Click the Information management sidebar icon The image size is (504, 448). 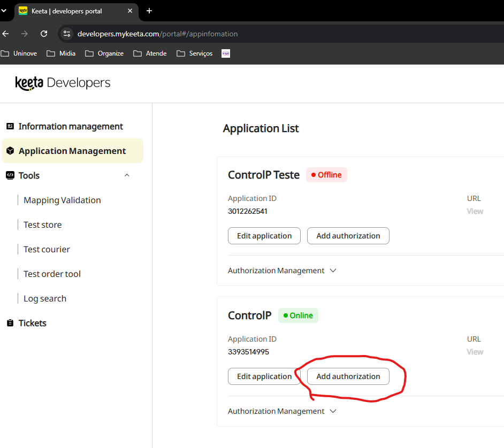(10, 126)
